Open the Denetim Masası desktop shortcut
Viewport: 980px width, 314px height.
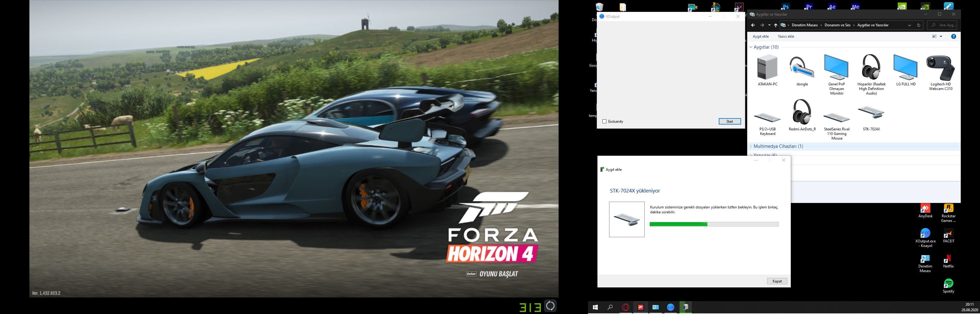(925, 264)
